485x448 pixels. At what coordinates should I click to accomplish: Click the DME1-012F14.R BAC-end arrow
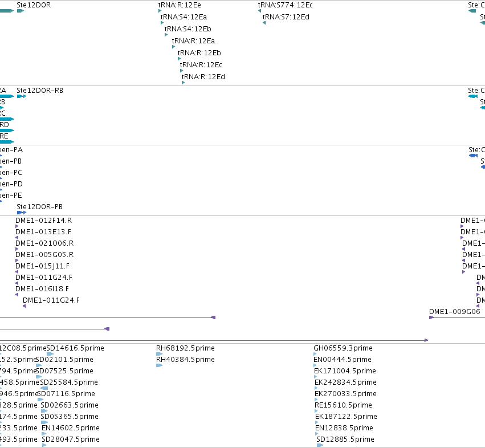17,226
